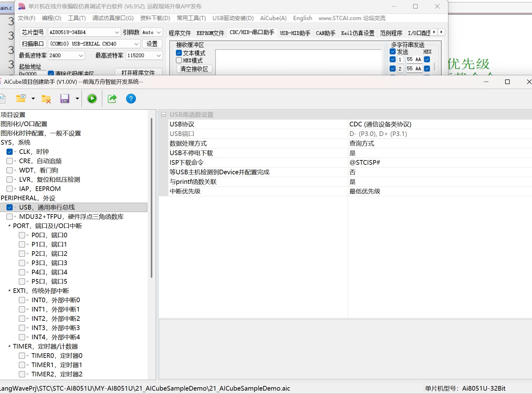The image size is (532, 394).
Task: Run code generation with the green play icon
Action: point(92,98)
